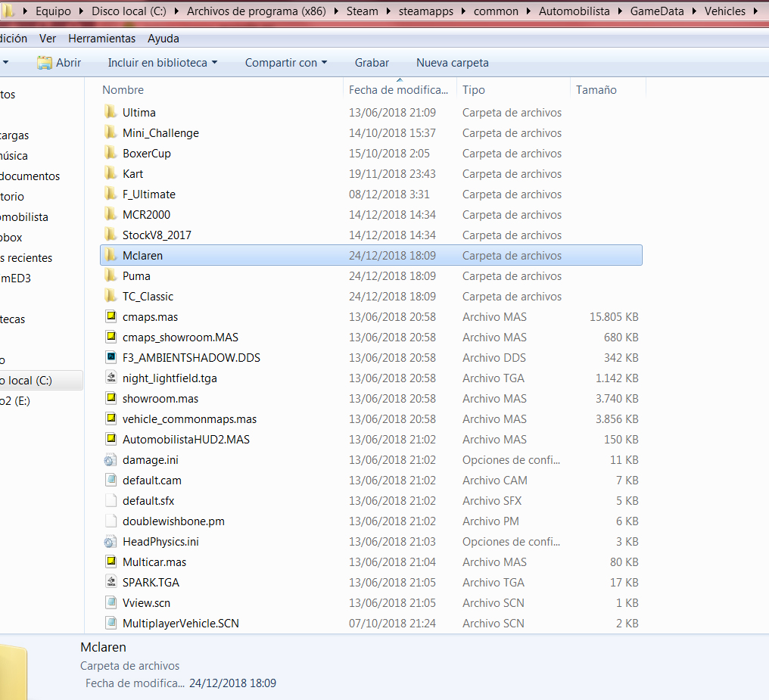The height and width of the screenshot is (700, 769).
Task: Click the Vview.scn file icon
Action: [x=110, y=603]
